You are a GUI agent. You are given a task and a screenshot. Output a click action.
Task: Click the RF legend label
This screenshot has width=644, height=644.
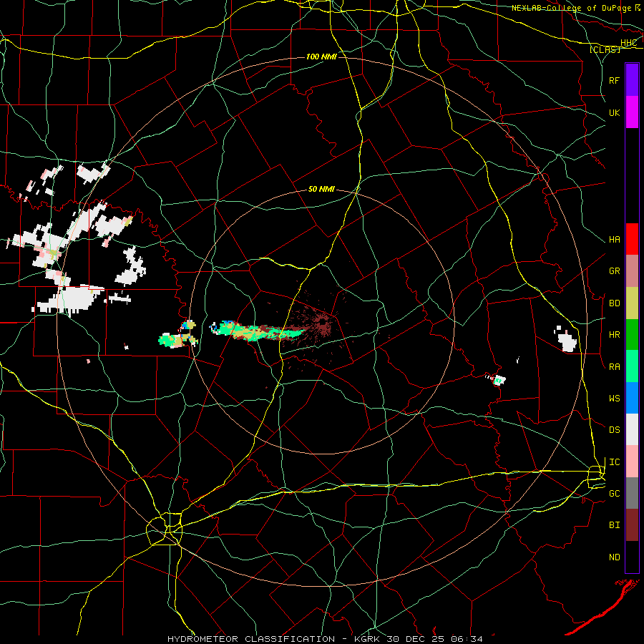pos(614,80)
